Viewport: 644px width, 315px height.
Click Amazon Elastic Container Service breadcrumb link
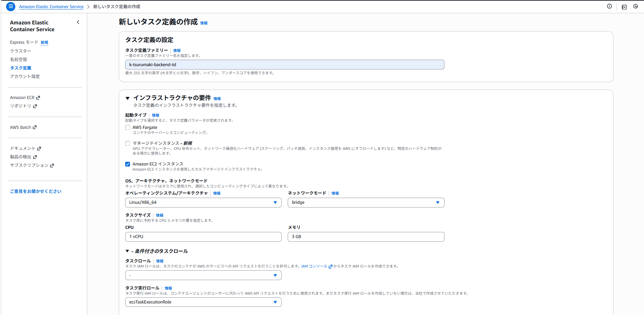51,6
